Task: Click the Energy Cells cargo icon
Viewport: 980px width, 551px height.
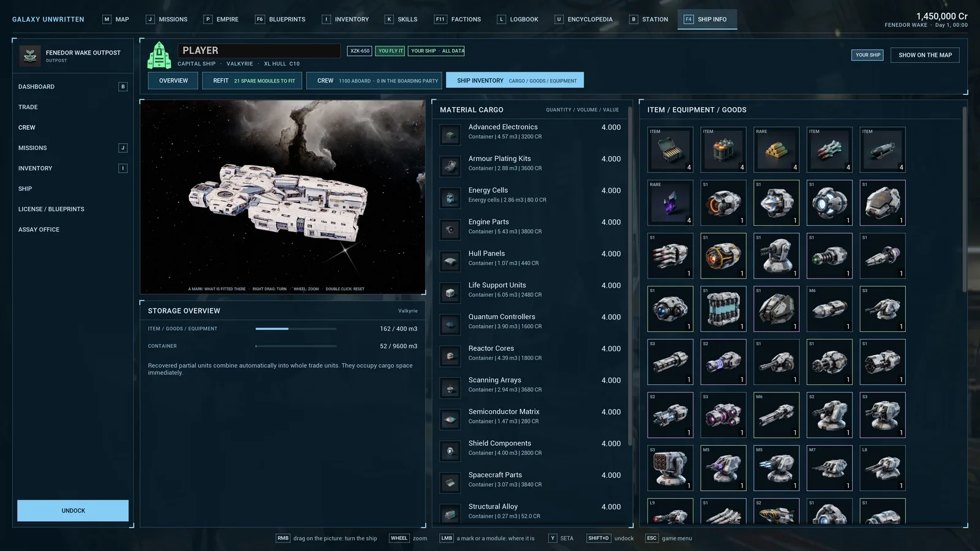Action: pos(450,198)
